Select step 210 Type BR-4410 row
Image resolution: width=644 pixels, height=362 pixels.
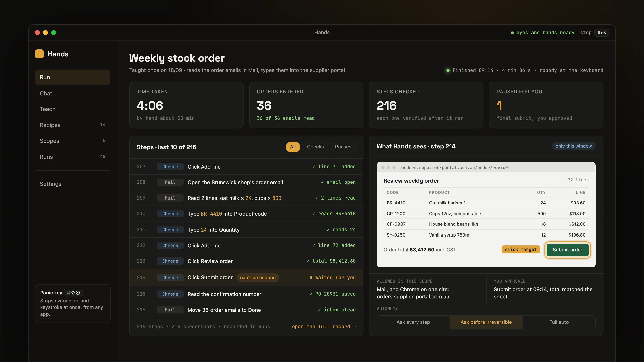pyautogui.click(x=246, y=214)
